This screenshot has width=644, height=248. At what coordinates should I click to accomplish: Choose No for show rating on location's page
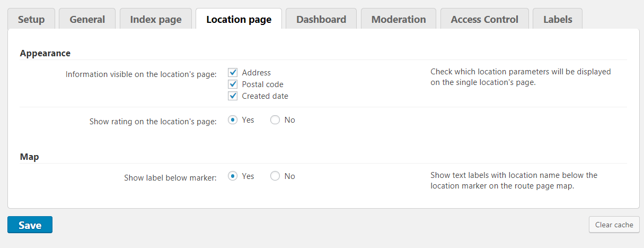[275, 120]
